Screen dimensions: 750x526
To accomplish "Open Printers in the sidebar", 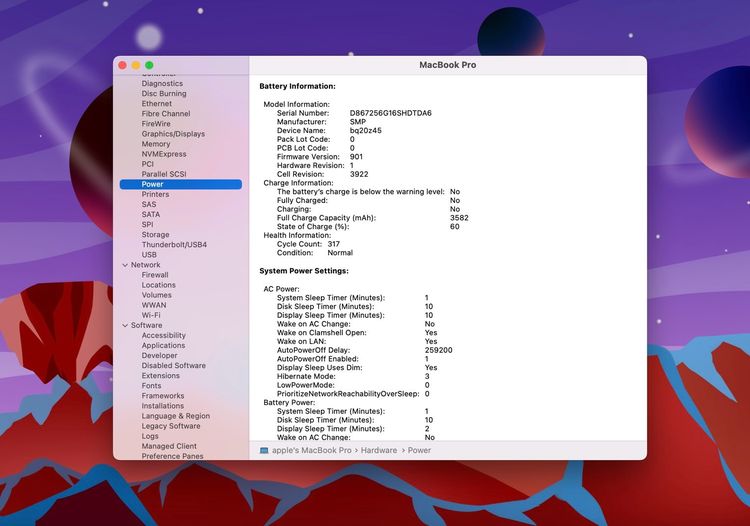I will click(155, 194).
